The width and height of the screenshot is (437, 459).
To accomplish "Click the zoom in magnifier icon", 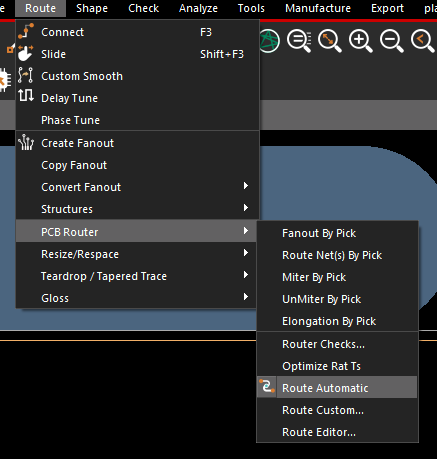I will click(360, 41).
